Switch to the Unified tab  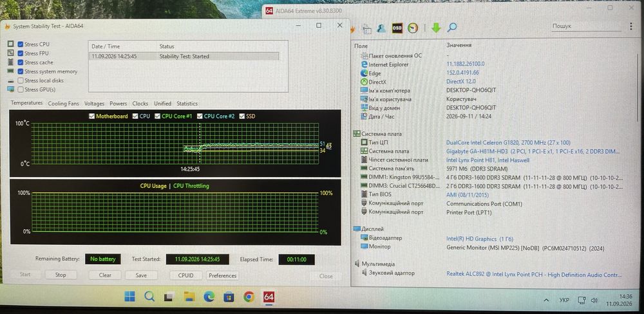click(163, 104)
